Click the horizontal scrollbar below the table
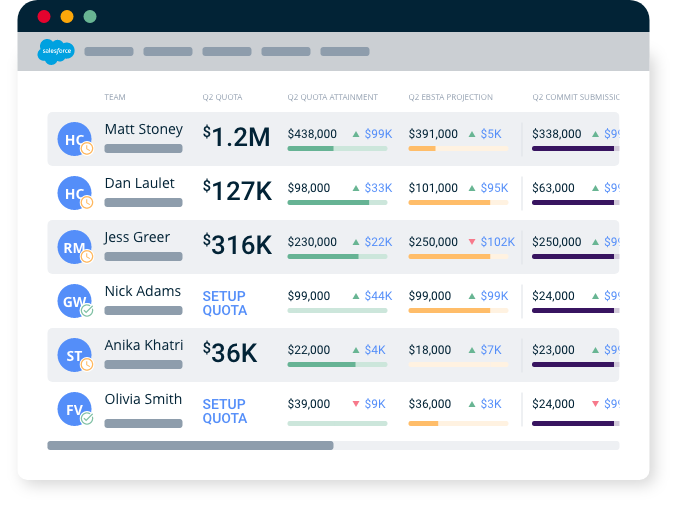This screenshot has width=677, height=508. point(190,445)
